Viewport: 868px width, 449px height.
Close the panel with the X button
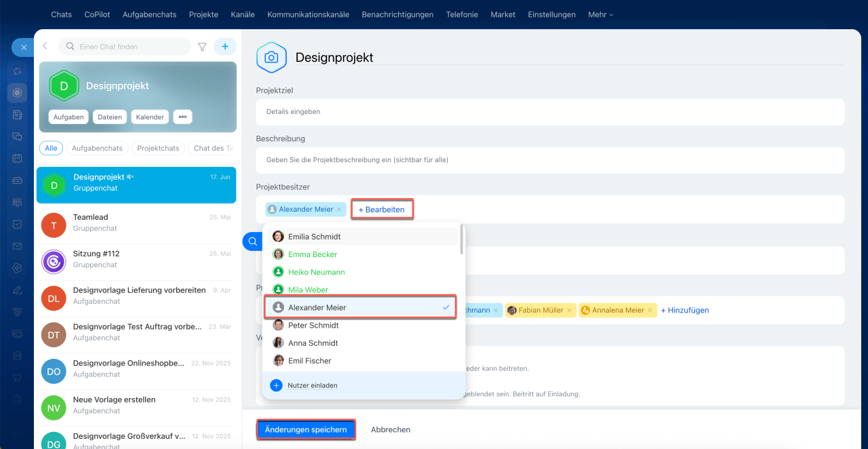pyautogui.click(x=23, y=47)
